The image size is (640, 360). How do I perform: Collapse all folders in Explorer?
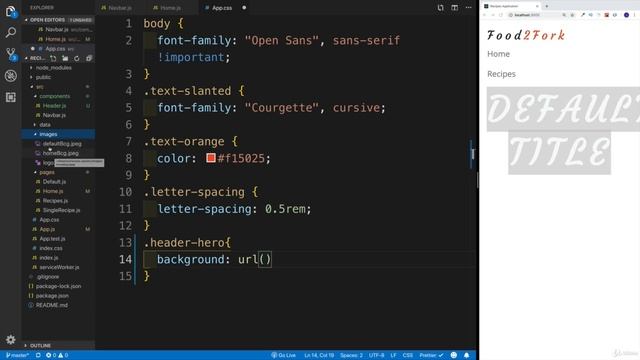(89, 58)
